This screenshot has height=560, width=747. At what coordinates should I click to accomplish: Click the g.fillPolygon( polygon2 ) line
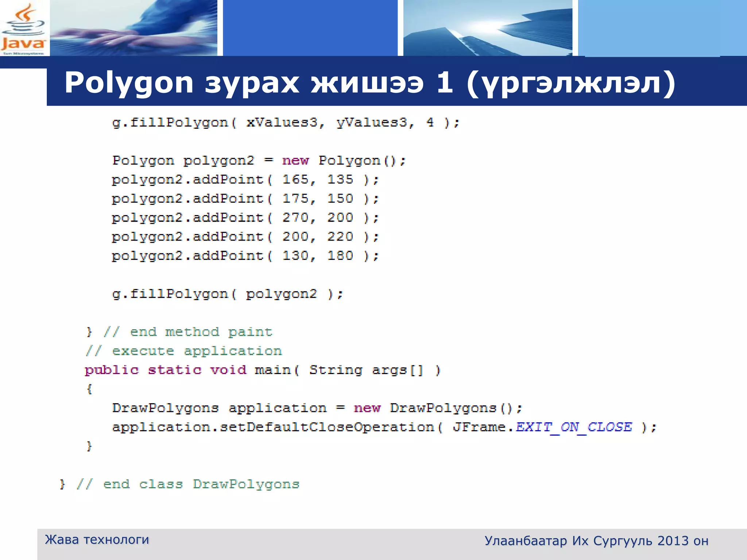(227, 294)
